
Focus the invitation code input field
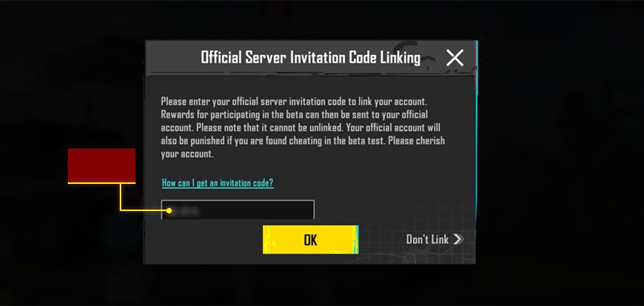point(238,210)
